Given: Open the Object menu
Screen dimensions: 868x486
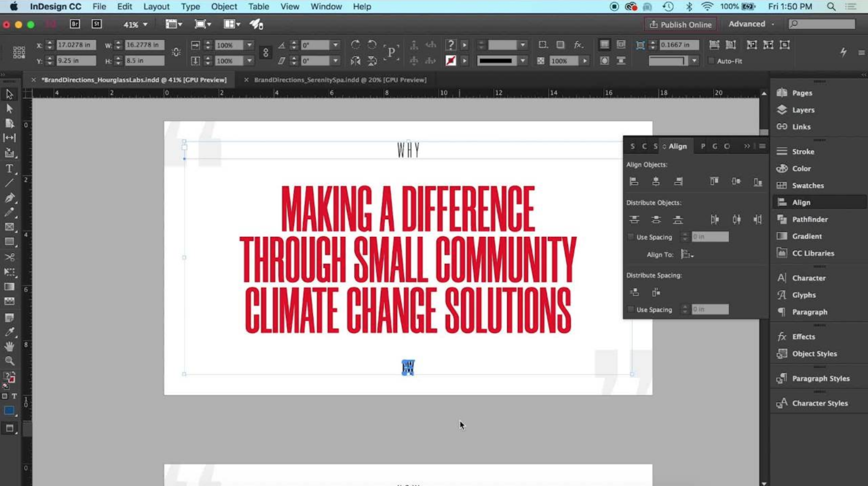Looking at the screenshot, I should 224,6.
